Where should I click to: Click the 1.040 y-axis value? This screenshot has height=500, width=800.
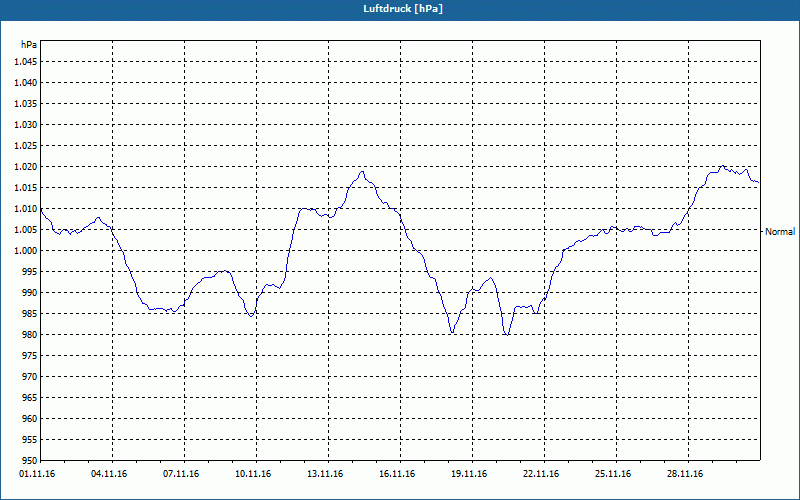point(26,83)
